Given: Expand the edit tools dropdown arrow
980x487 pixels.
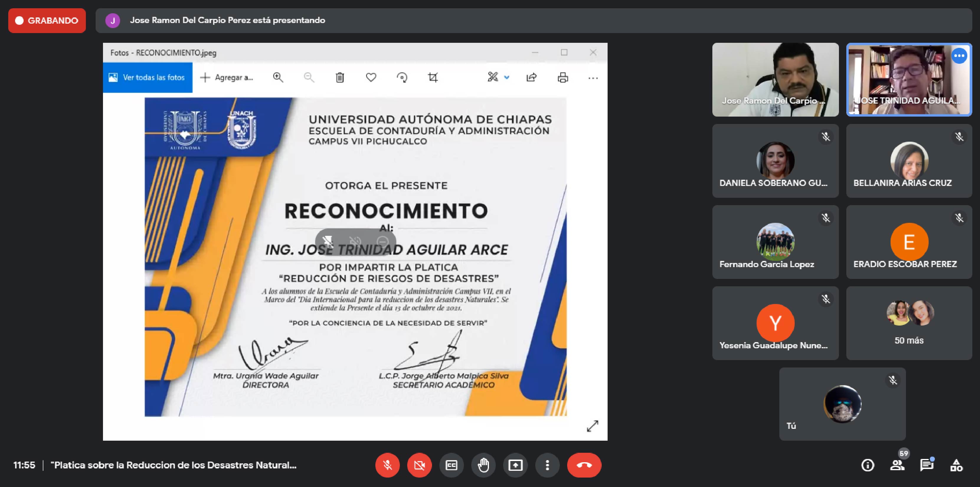Looking at the screenshot, I should 507,78.
